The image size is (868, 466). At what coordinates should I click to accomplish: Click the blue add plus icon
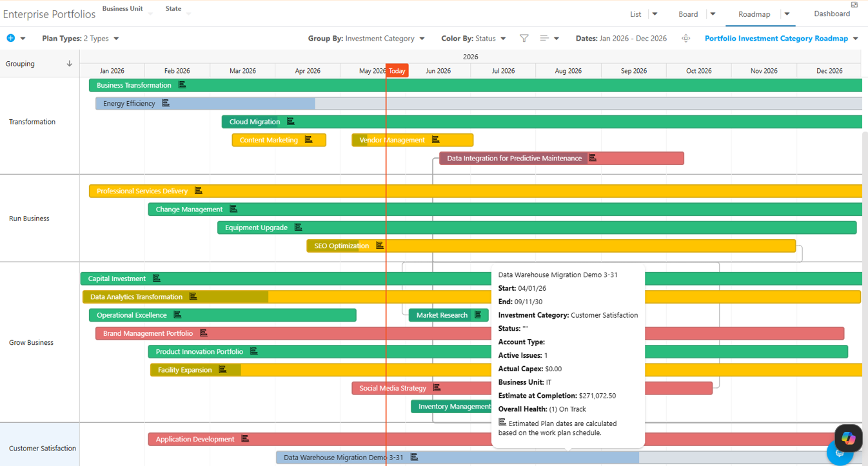10,38
